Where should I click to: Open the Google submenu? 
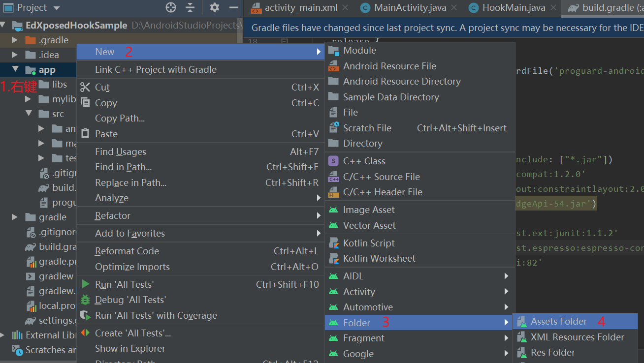[x=420, y=354]
